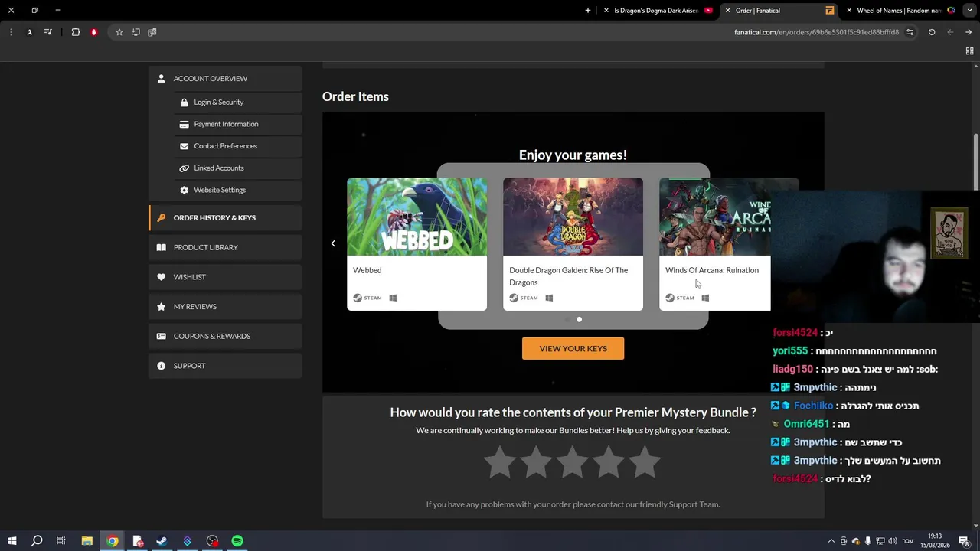Viewport: 980px width, 551px height.
Task: Open the Windows Start menu
Action: [x=12, y=541]
